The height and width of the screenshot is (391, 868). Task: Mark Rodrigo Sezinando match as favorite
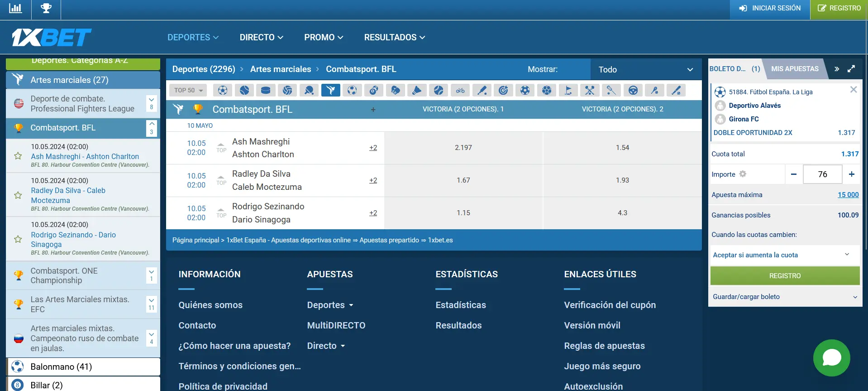pyautogui.click(x=18, y=239)
